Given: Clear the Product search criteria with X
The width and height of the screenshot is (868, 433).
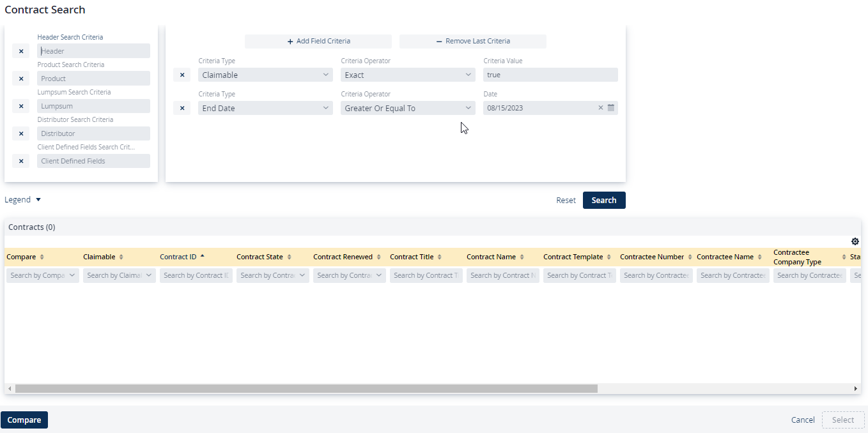Looking at the screenshot, I should coord(20,79).
